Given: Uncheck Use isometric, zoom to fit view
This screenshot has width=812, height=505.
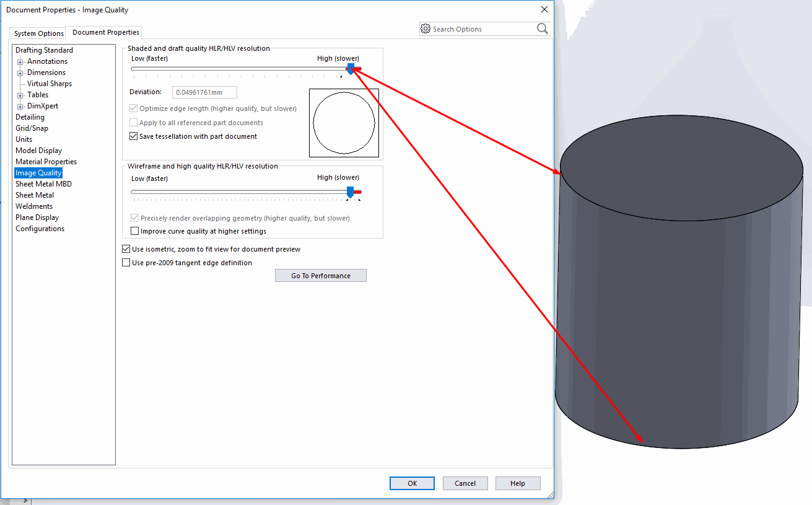Looking at the screenshot, I should pos(126,249).
